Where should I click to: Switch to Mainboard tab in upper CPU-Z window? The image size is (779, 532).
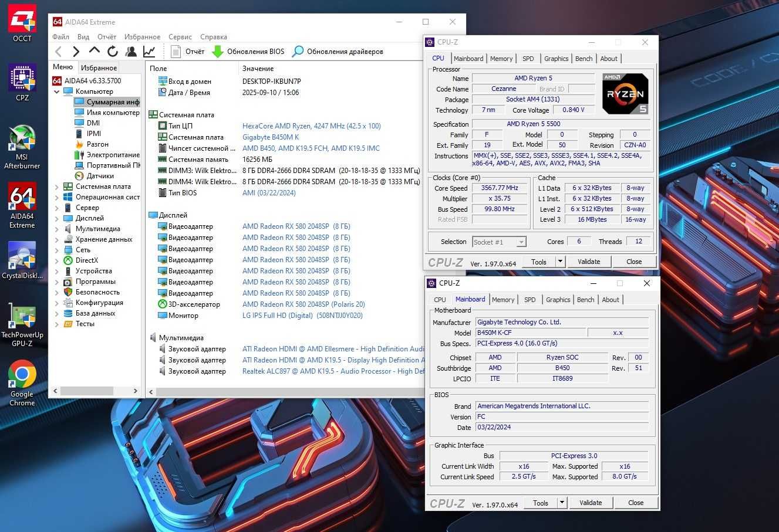468,59
